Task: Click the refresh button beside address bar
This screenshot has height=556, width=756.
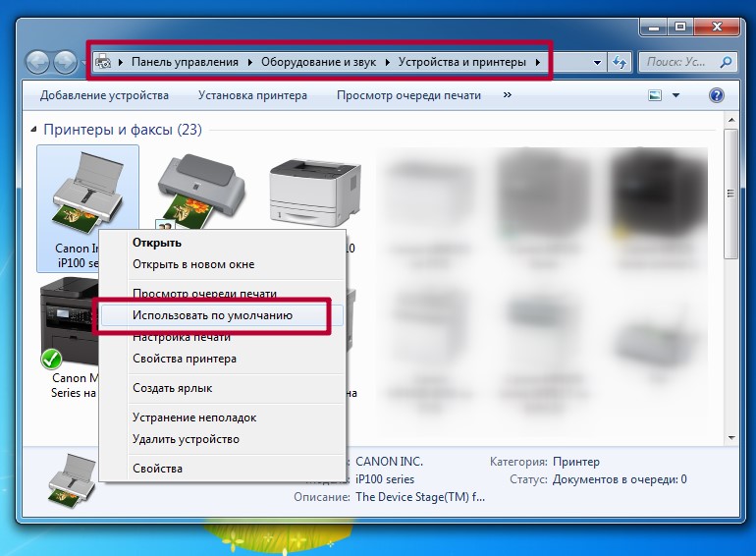Action: [x=620, y=62]
